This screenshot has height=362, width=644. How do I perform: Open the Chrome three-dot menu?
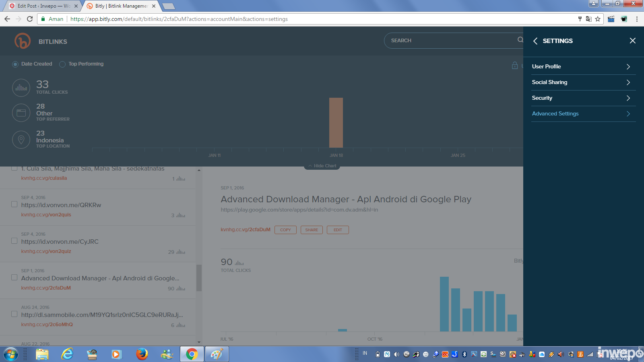click(x=637, y=19)
